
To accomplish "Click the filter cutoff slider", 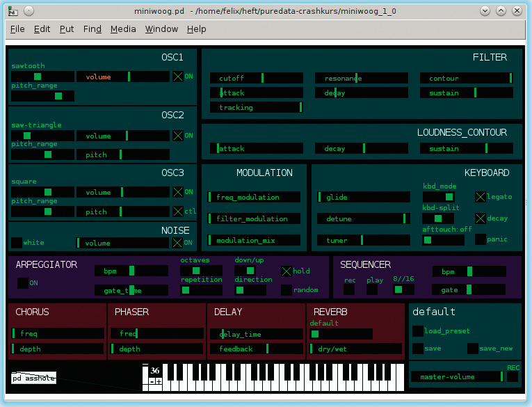I will tap(256, 78).
